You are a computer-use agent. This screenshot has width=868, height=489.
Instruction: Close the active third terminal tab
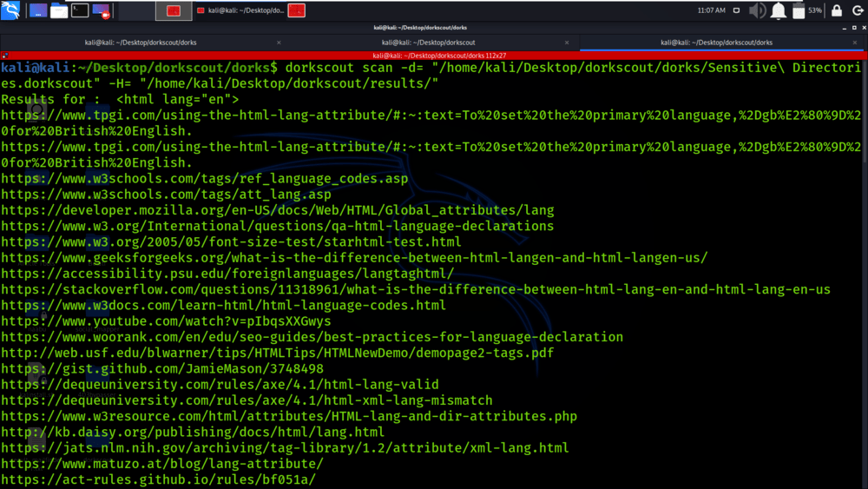point(855,43)
